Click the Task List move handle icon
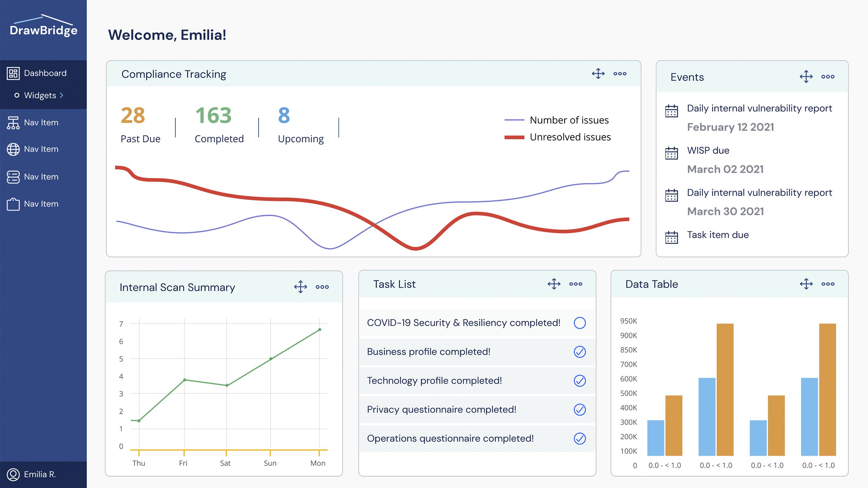 (x=554, y=284)
